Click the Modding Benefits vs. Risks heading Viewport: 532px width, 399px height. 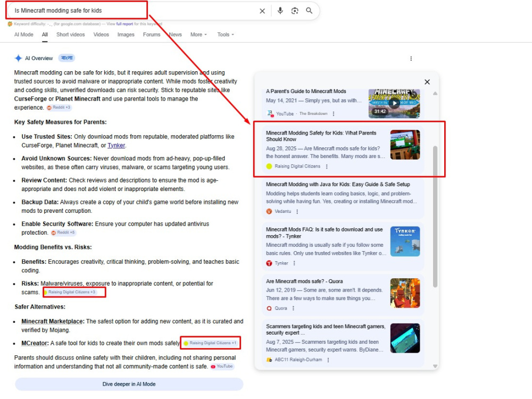[53, 247]
